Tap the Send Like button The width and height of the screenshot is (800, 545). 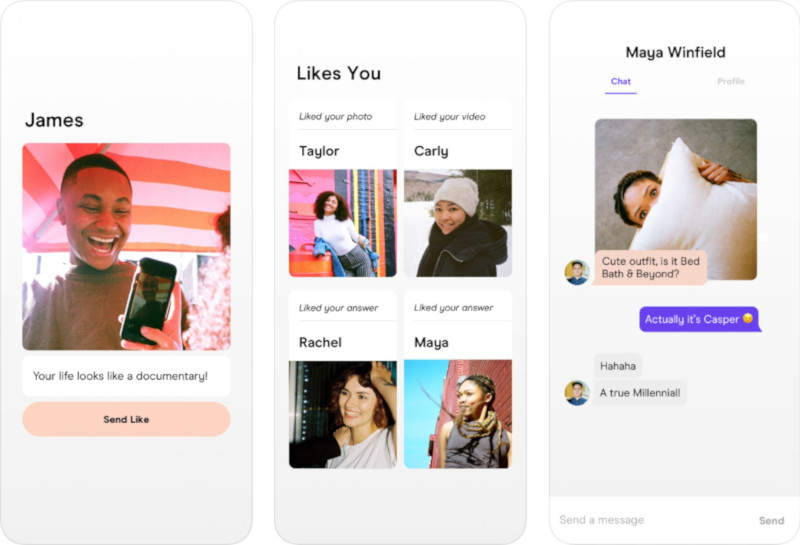coord(126,419)
